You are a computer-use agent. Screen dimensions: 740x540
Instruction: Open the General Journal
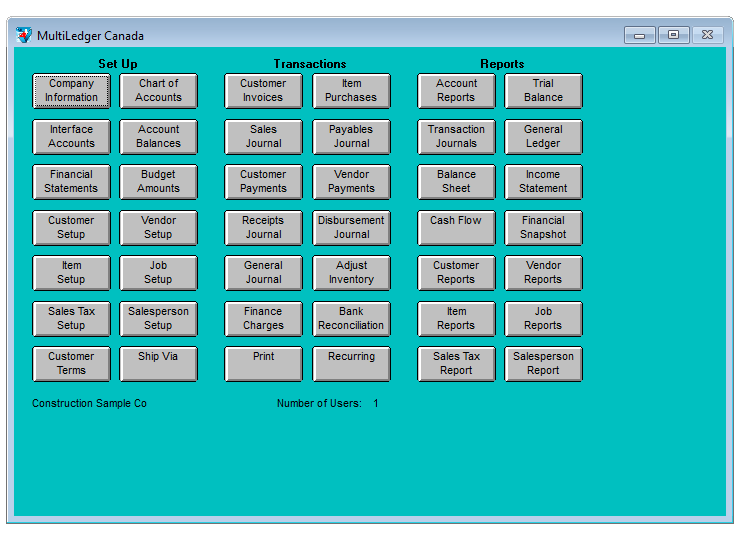pos(263,273)
